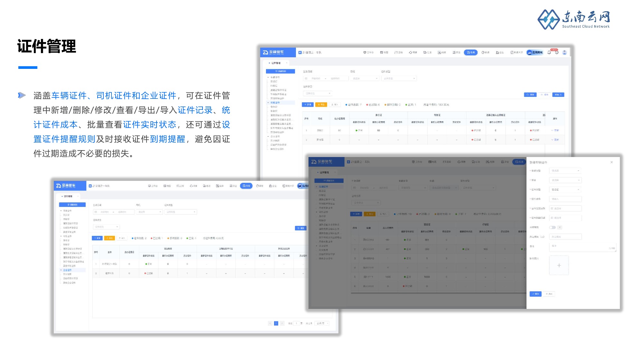This screenshot has width=644, height=362.
Task: Open user avatar menu in driver certificates window
Action: pyautogui.click(x=564, y=52)
